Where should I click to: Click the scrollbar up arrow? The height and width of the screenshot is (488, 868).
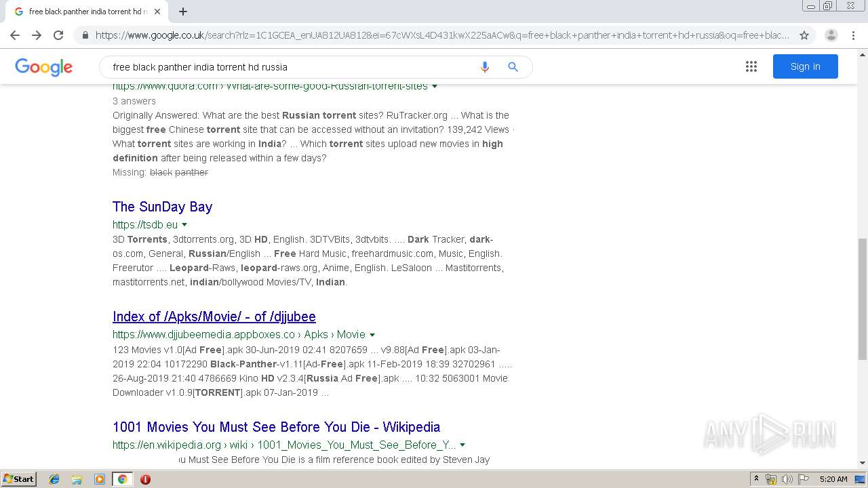pos(863,54)
